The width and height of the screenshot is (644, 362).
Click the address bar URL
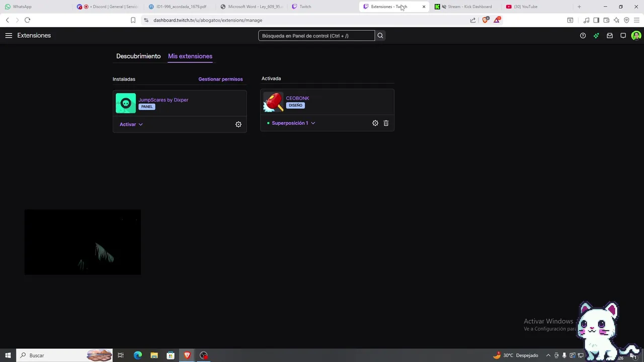click(x=208, y=20)
